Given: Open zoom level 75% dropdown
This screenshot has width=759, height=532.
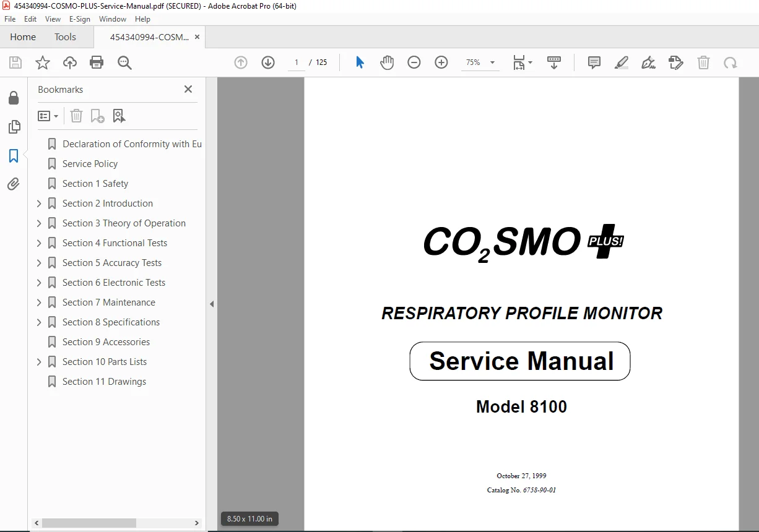Looking at the screenshot, I should click(x=480, y=62).
